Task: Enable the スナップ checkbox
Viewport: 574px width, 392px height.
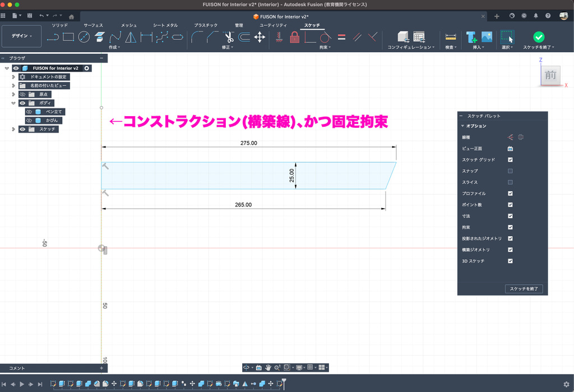Action: [x=510, y=171]
